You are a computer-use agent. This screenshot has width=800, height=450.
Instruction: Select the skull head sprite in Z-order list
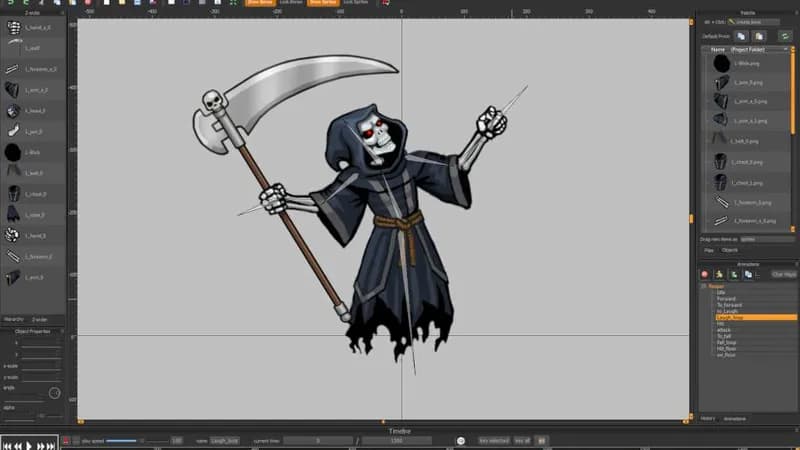click(33, 110)
